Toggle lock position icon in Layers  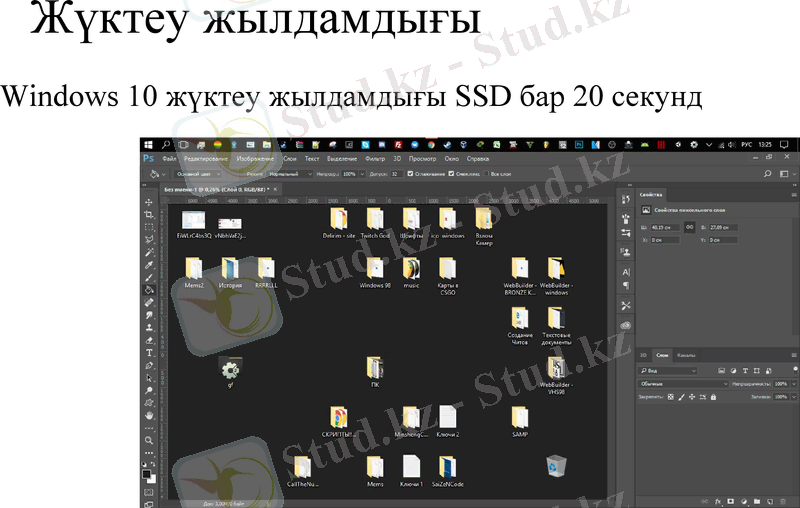tap(692, 397)
